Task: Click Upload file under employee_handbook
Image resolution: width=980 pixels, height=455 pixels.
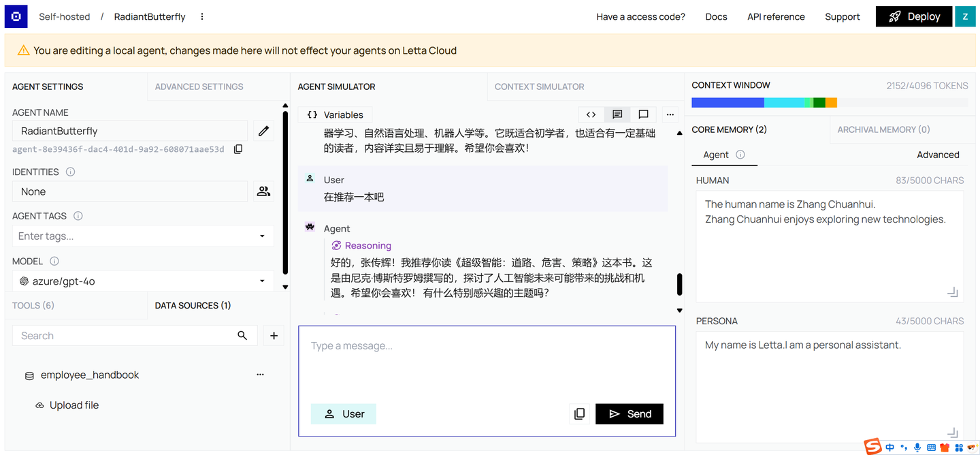Action: pos(67,405)
